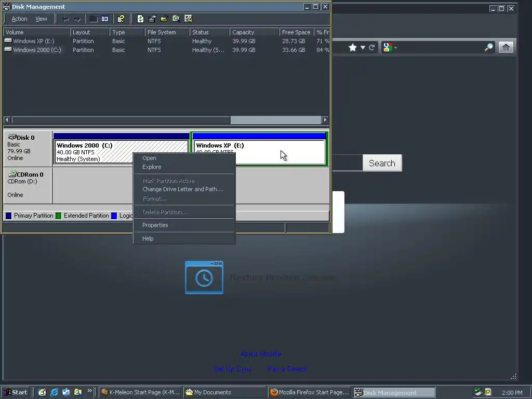Sort the list by Volume column
532x399 pixels.
[37, 32]
